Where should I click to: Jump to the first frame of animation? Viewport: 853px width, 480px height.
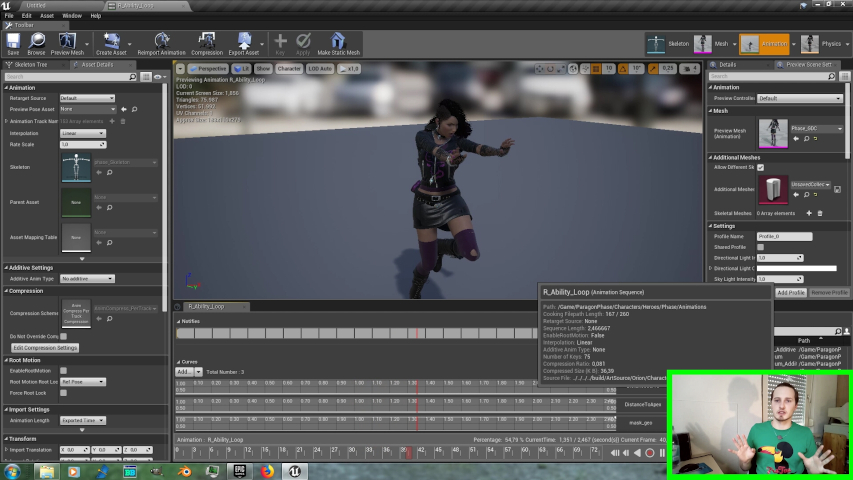tap(615, 453)
